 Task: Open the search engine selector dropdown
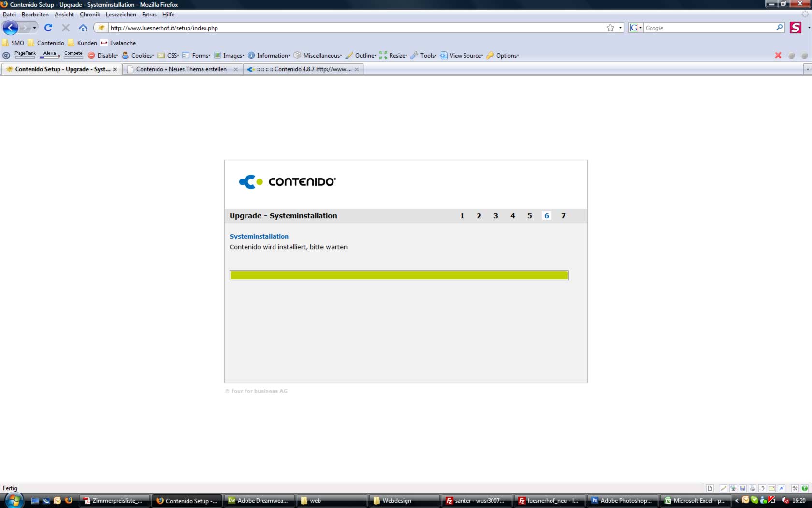pyautogui.click(x=636, y=28)
